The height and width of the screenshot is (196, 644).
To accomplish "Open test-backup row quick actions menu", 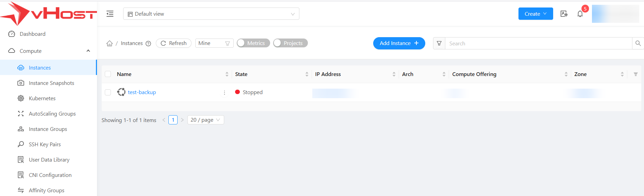I will pos(224,93).
